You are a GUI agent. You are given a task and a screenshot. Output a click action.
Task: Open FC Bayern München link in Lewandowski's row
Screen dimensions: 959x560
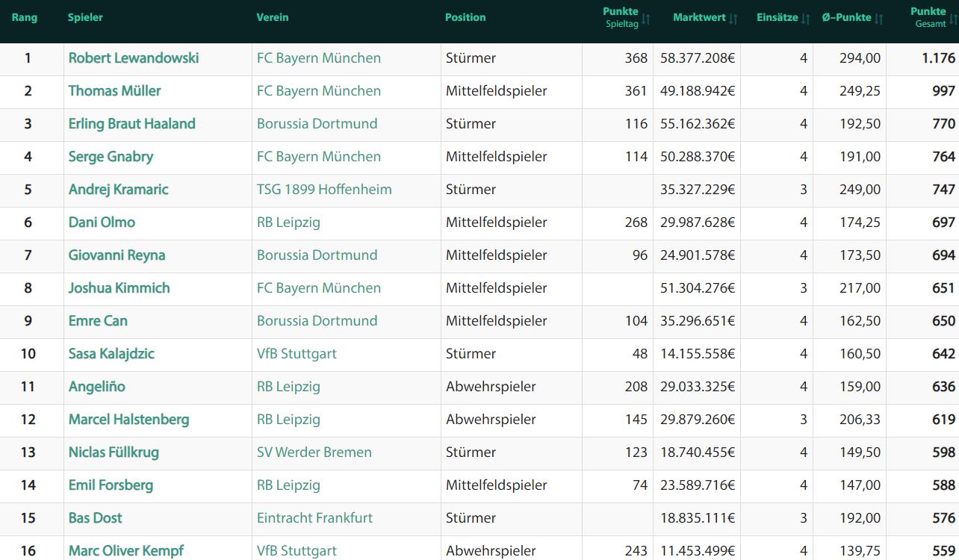tap(319, 58)
